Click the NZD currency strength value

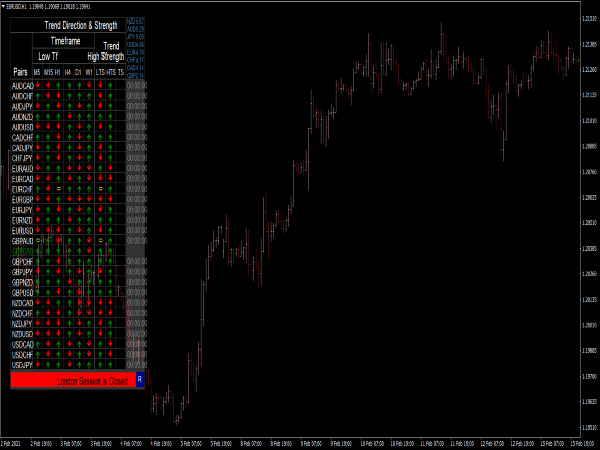coord(135,21)
